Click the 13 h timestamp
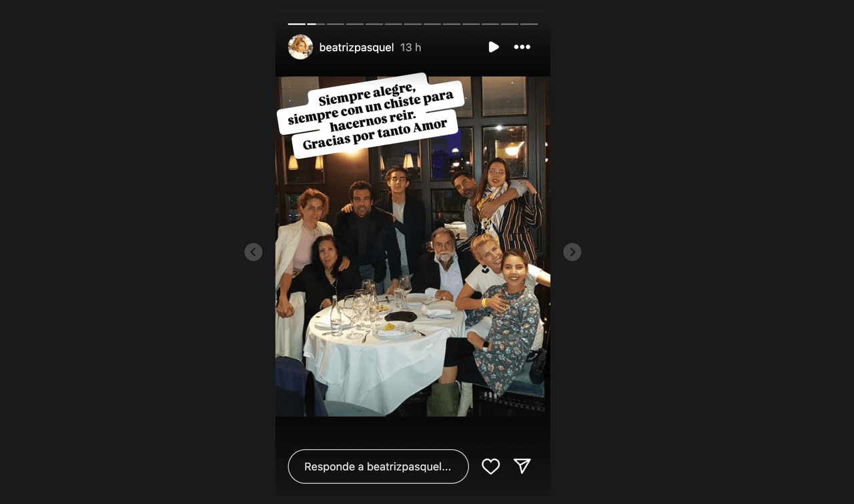The height and width of the screenshot is (504, 854). click(x=410, y=47)
